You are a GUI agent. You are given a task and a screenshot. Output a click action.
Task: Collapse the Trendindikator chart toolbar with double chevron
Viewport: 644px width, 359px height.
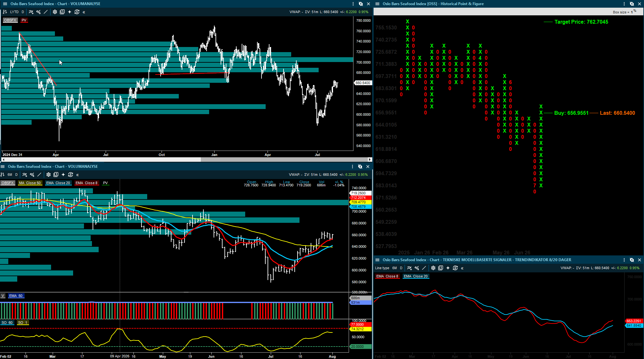[x=462, y=268]
